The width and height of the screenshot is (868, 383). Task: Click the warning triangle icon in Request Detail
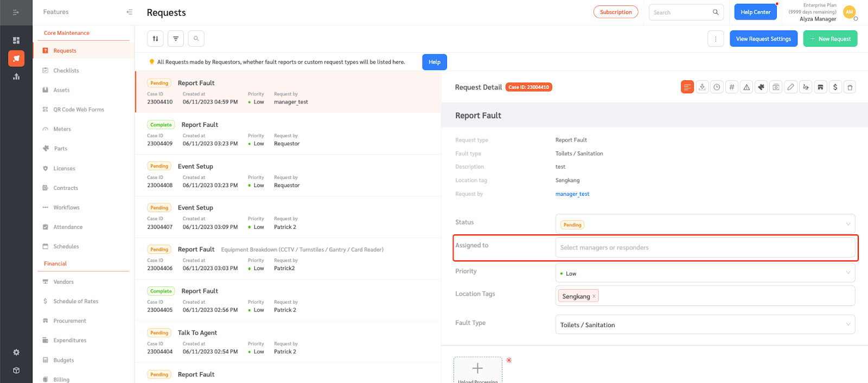[746, 87]
